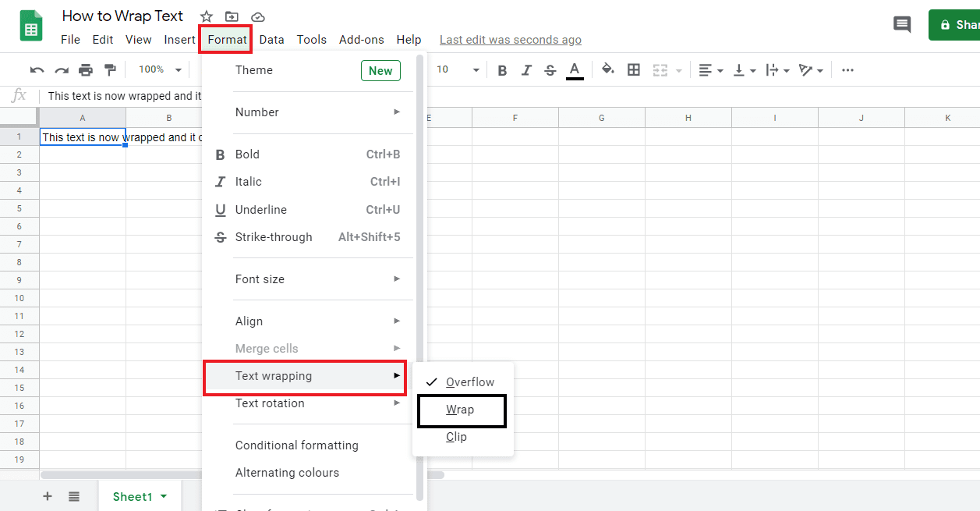Open the Help menu
Image resolution: width=980 pixels, height=511 pixels.
coord(409,40)
